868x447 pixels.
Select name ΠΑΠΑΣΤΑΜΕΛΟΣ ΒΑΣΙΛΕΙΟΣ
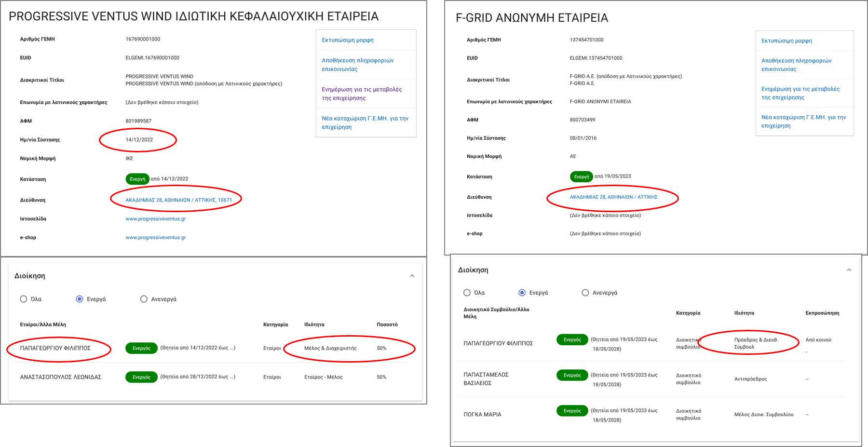(x=486, y=379)
